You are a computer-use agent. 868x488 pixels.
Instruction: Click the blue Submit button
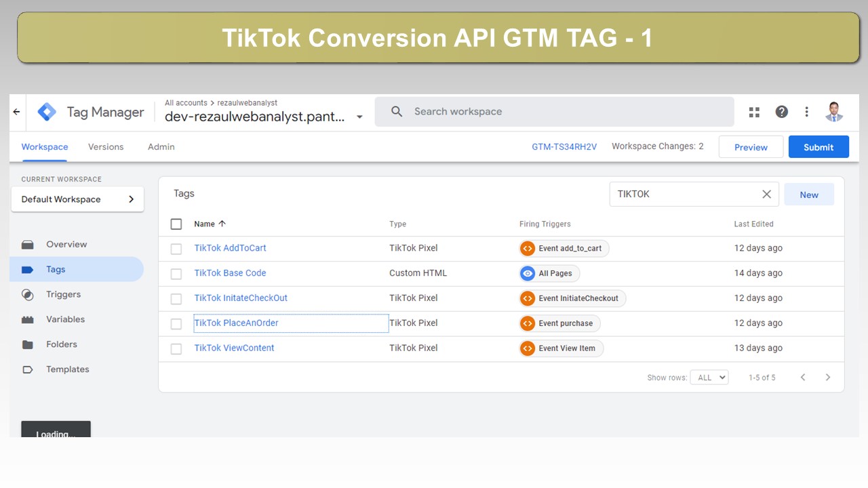[818, 147]
